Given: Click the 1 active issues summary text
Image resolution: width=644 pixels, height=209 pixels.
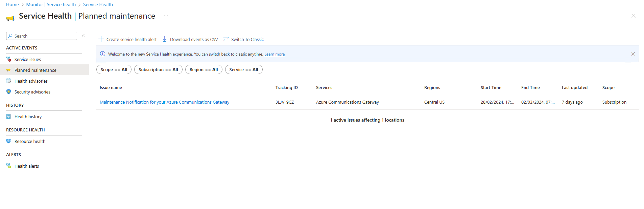Looking at the screenshot, I should [367, 120].
